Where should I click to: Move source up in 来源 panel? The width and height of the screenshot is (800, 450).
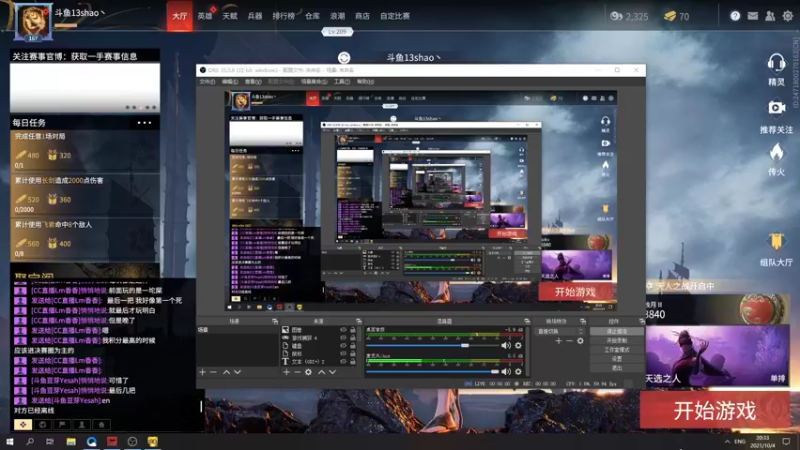[321, 372]
